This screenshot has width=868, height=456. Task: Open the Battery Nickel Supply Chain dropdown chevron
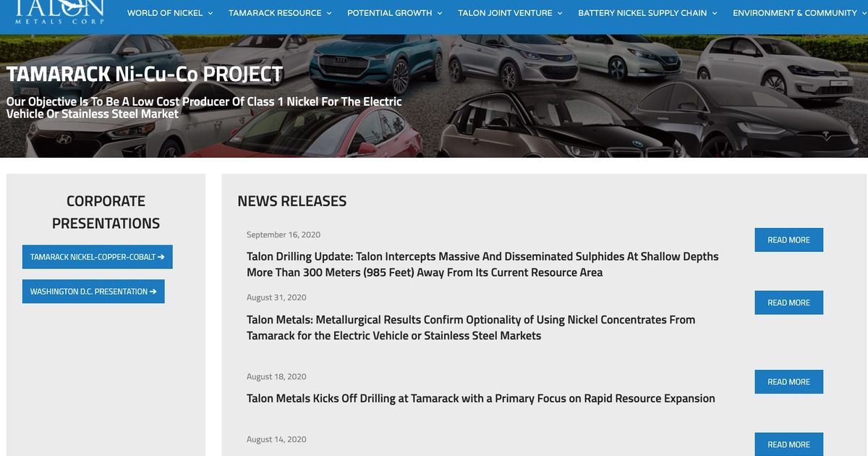[x=715, y=12]
